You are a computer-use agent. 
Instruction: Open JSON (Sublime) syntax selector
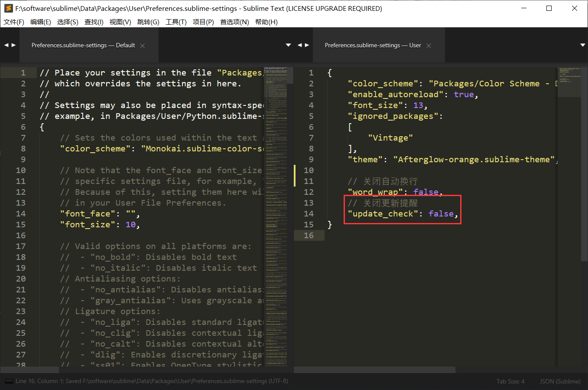coord(560,381)
